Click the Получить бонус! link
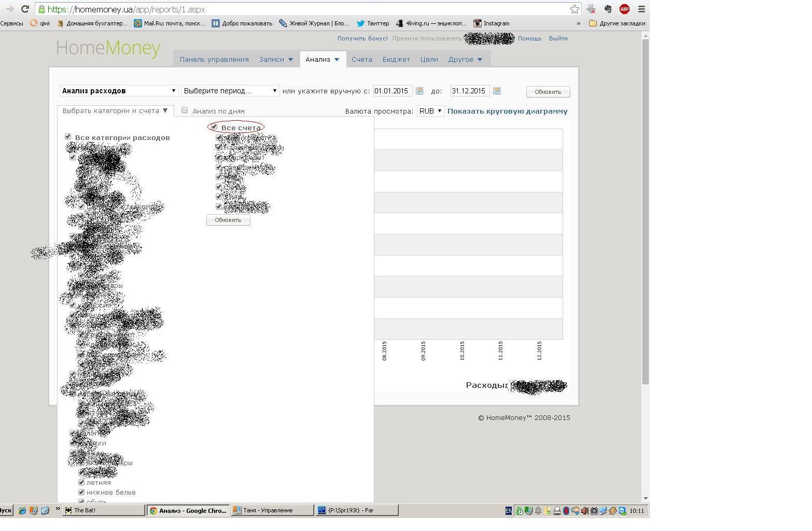Viewport: 812px width, 531px height. 362,38
